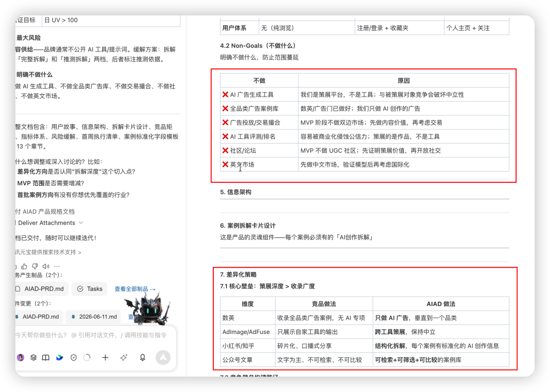
Task: Click red X beside 社区/论坛
Action: (x=225, y=150)
